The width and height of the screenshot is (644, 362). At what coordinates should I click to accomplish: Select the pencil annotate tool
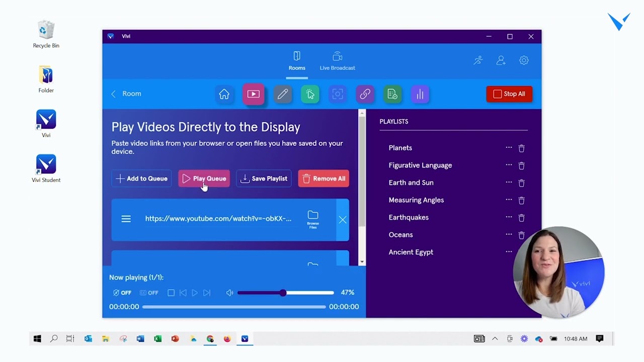[x=283, y=94]
